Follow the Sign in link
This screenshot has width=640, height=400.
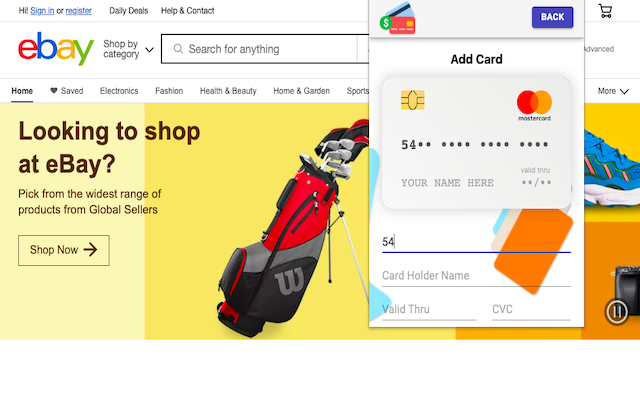[x=42, y=11]
